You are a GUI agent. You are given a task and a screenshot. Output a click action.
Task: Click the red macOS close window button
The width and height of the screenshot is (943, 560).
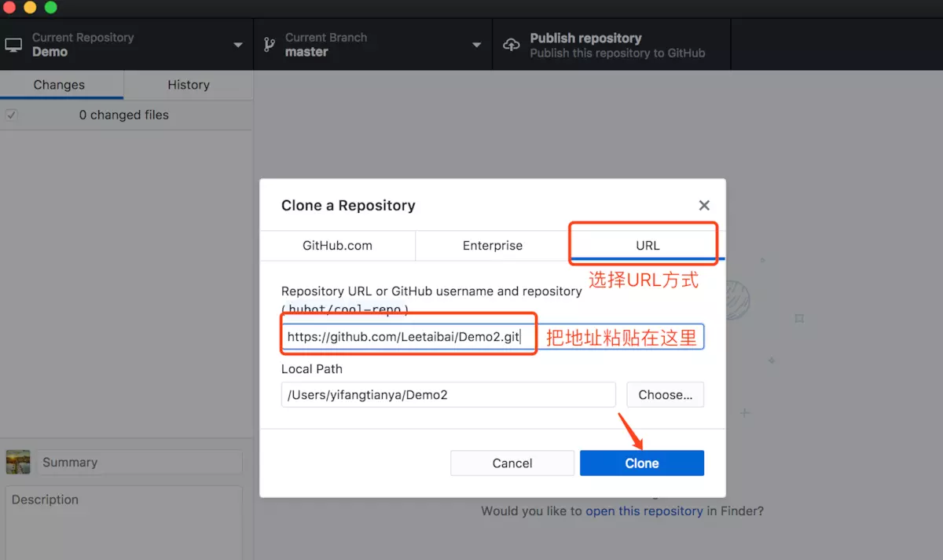coord(10,8)
